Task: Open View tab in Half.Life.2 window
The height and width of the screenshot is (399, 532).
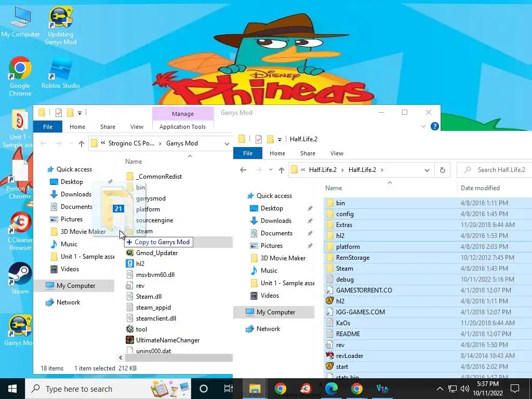Action: pyautogui.click(x=337, y=153)
